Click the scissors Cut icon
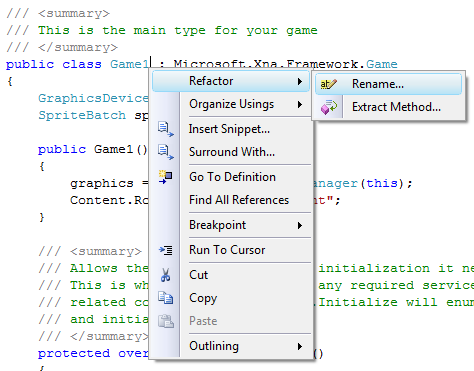 click(x=166, y=275)
